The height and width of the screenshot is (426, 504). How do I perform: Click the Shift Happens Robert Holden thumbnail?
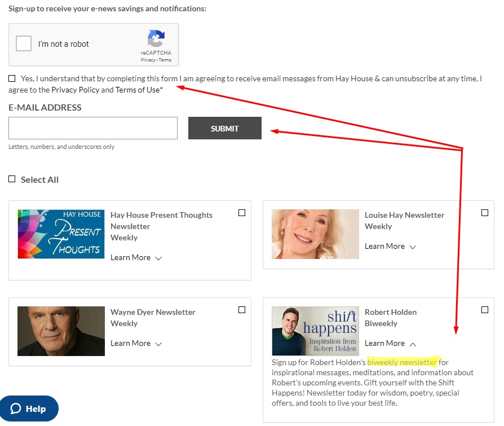[315, 331]
